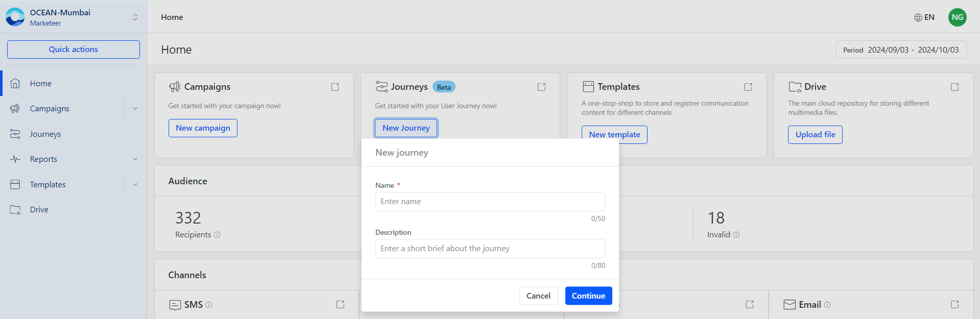The image size is (980, 319).
Task: Click the journey Description input field
Action: pyautogui.click(x=490, y=249)
